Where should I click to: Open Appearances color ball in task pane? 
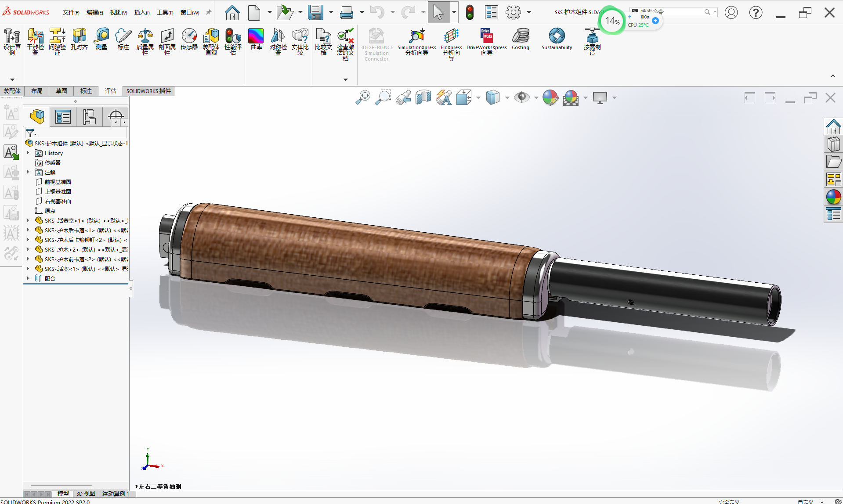click(x=833, y=197)
